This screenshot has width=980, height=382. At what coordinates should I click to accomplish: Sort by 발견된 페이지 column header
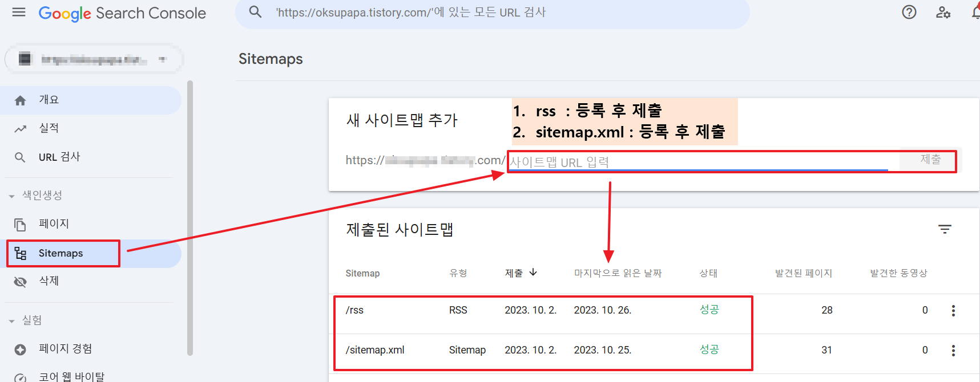(803, 273)
